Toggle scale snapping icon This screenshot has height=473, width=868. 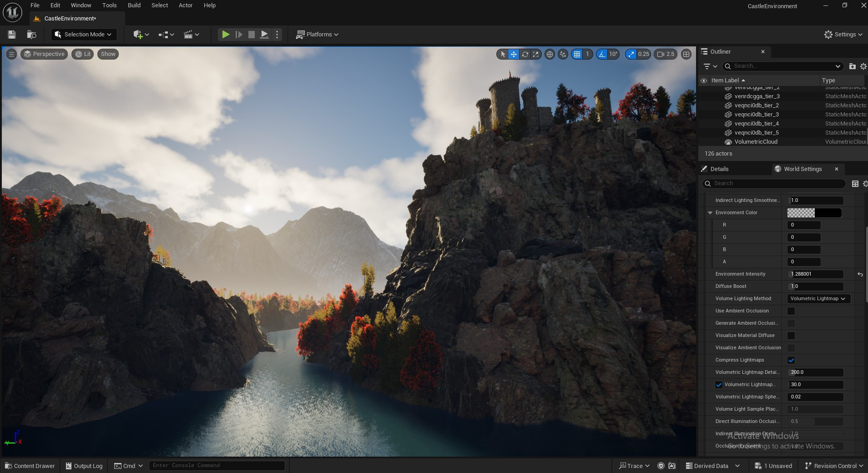[631, 54]
